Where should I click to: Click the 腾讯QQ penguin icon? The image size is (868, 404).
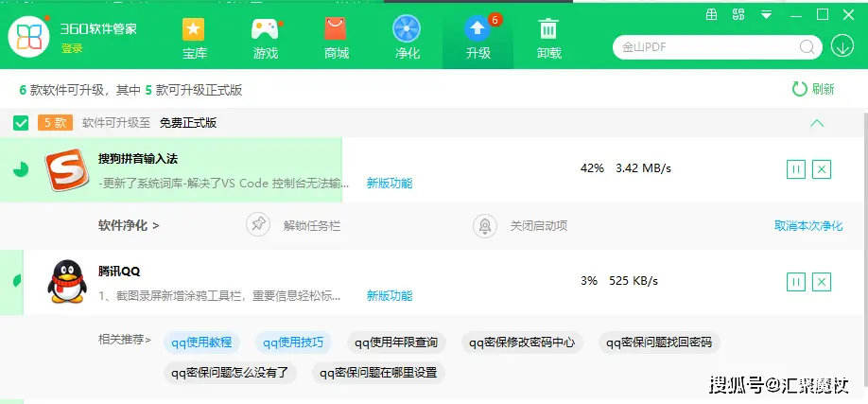pyautogui.click(x=67, y=282)
